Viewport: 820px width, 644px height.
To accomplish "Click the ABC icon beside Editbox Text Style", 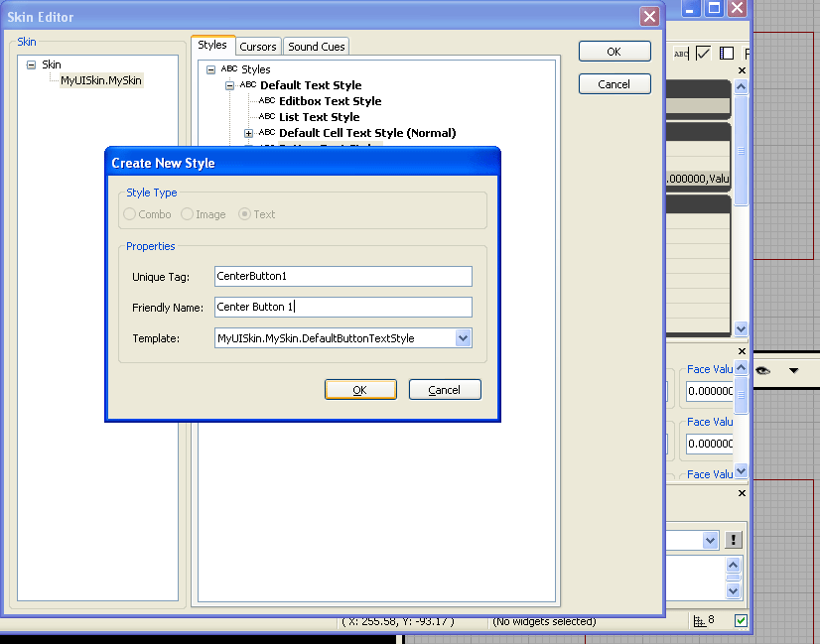I will (x=265, y=100).
